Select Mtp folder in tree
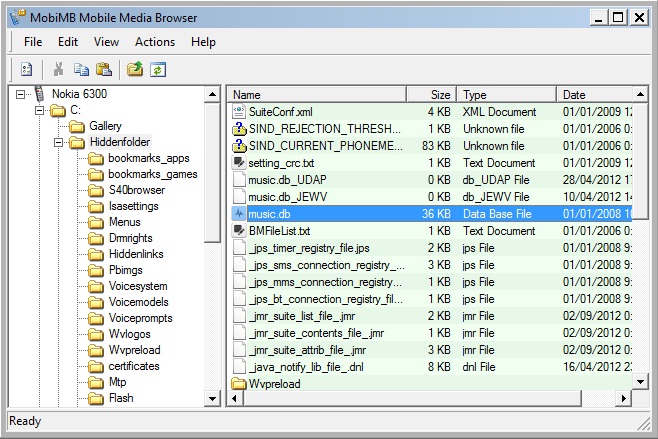Viewport: 658px width, 439px height. tap(118, 382)
